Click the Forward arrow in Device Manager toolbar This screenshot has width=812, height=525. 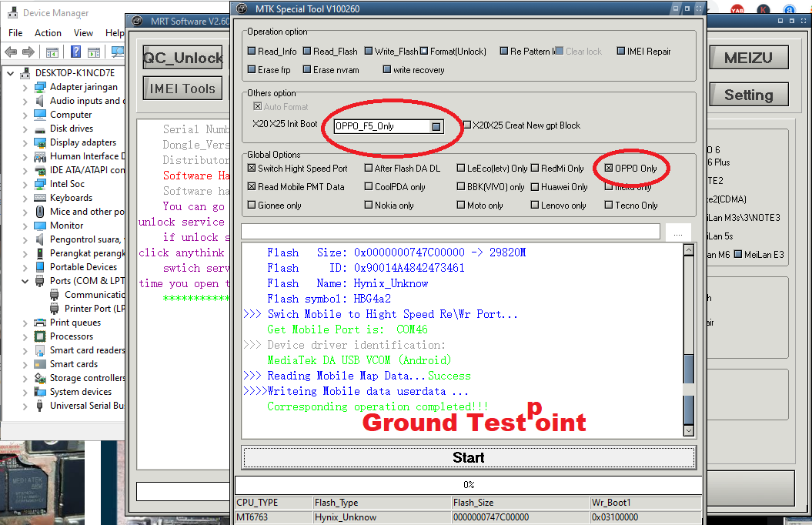[28, 52]
